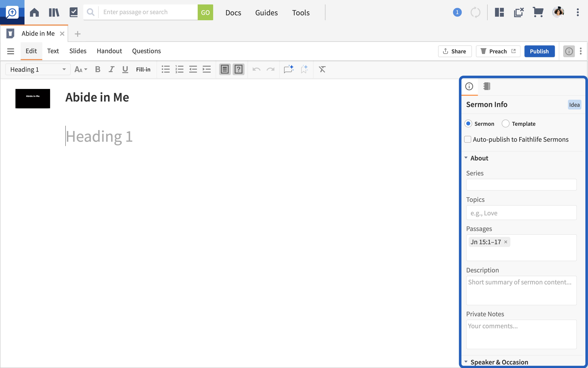This screenshot has height=368, width=588.
Task: Open the sermon document kebab menu
Action: [x=580, y=51]
